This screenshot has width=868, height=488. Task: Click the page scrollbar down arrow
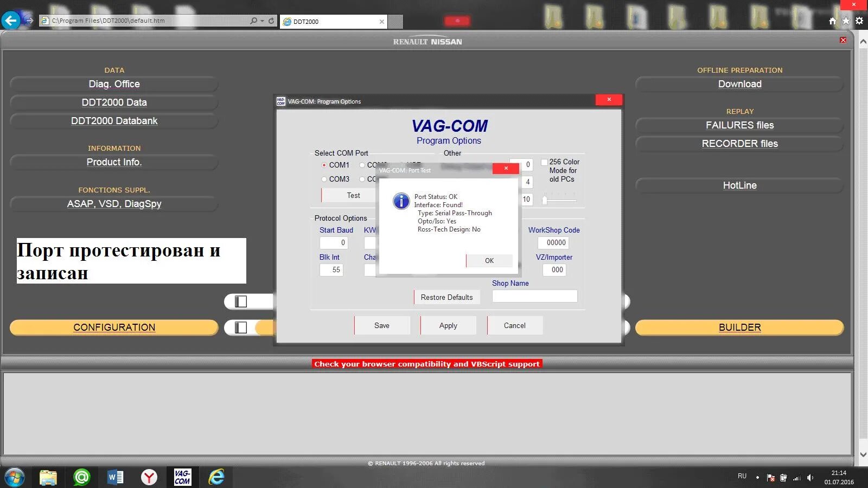click(863, 455)
